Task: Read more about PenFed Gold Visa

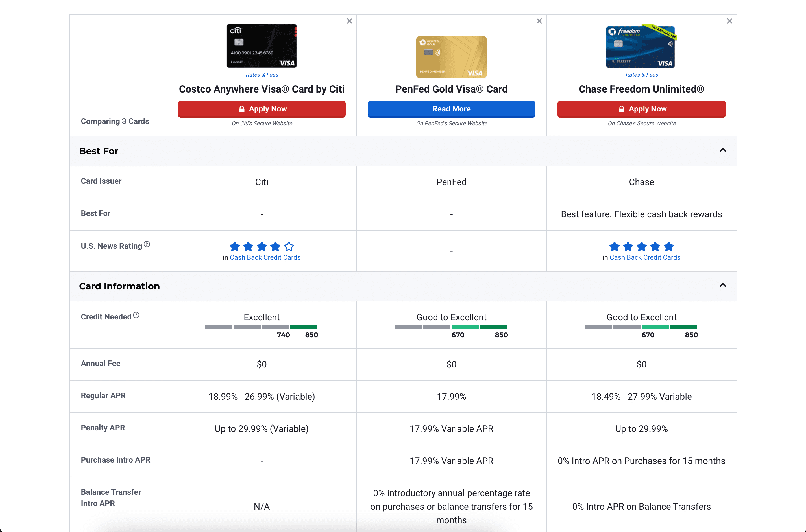Action: 451,109
